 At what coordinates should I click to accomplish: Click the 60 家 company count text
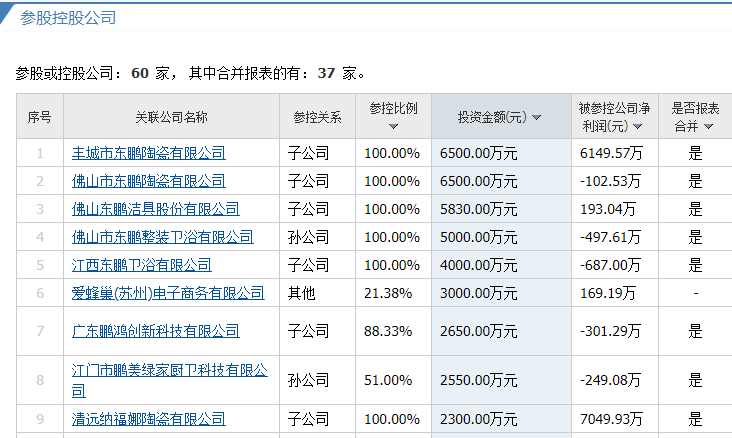150,73
